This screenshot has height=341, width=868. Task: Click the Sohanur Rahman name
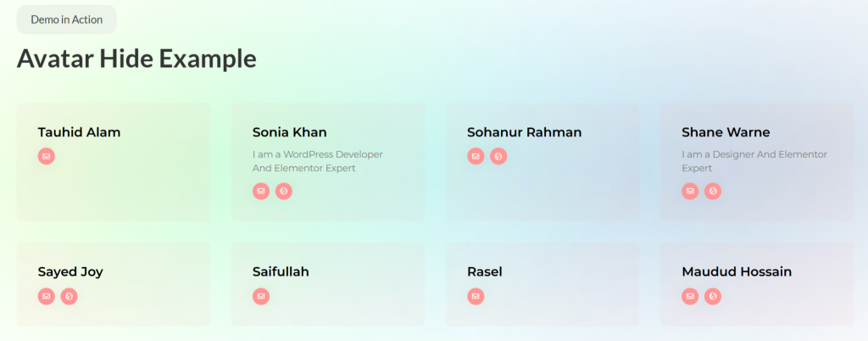(x=524, y=132)
